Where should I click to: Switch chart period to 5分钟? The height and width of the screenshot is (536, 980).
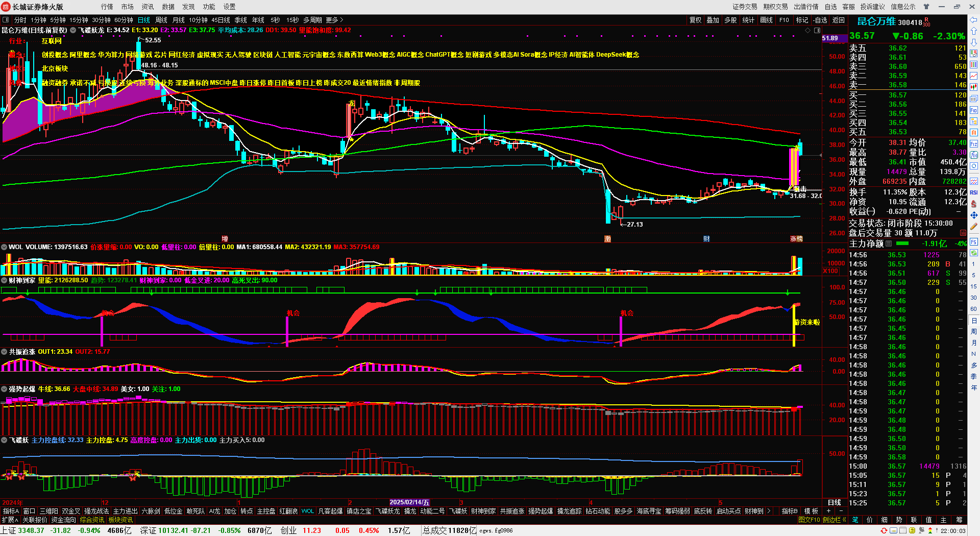pos(58,20)
